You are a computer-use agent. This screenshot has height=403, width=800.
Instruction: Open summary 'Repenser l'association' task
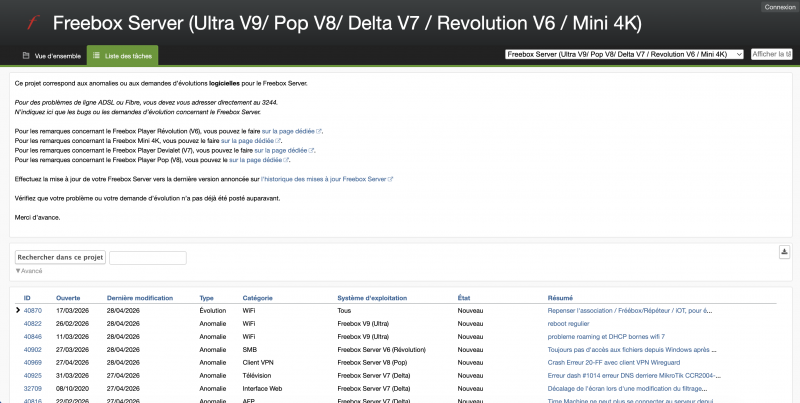(x=630, y=311)
